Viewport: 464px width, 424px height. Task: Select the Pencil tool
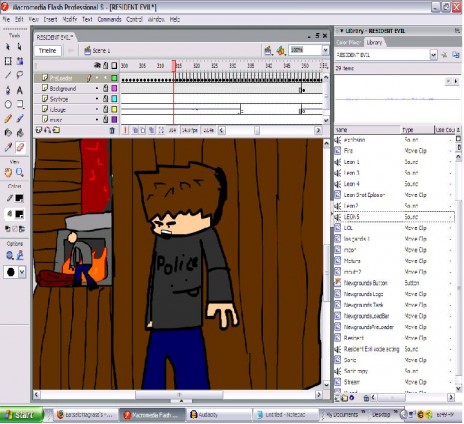click(x=8, y=118)
